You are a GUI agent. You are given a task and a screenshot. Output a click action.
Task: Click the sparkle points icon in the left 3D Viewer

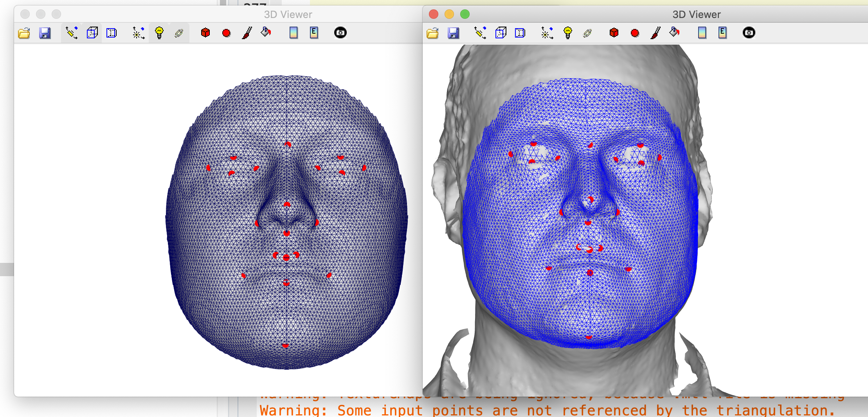coord(138,33)
